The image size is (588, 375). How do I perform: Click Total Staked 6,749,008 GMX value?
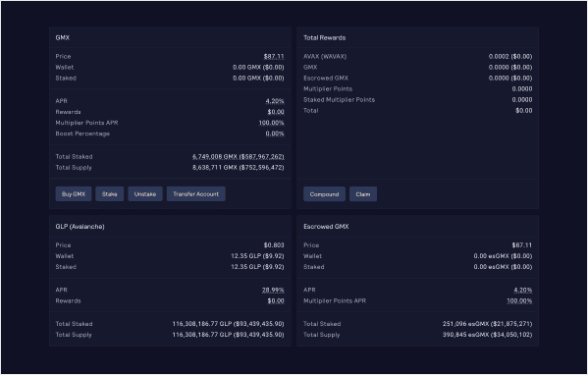tap(239, 157)
